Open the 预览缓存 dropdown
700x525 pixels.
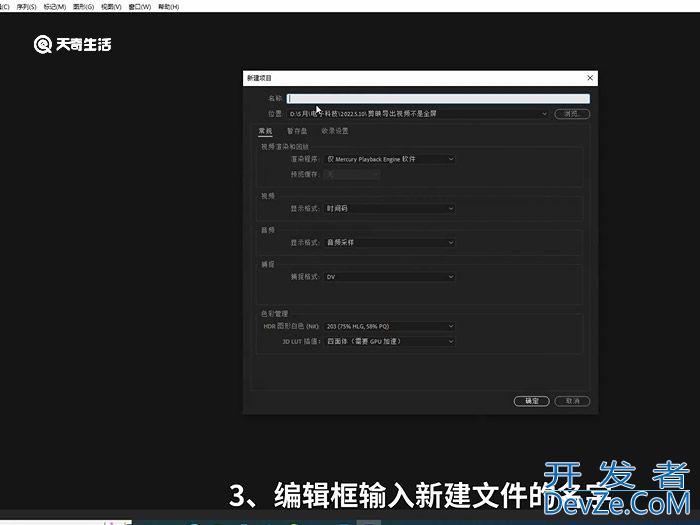(353, 174)
